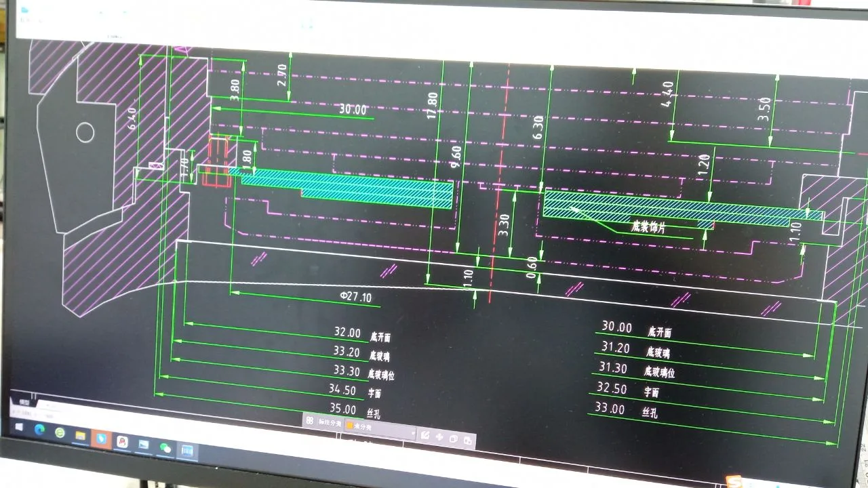Viewport: 868px width, 488px height.
Task: Open File Explorer from the taskbar
Action: (x=80, y=435)
